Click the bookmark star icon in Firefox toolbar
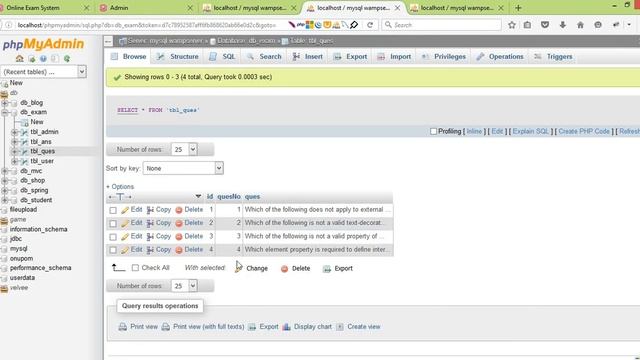 [512, 25]
